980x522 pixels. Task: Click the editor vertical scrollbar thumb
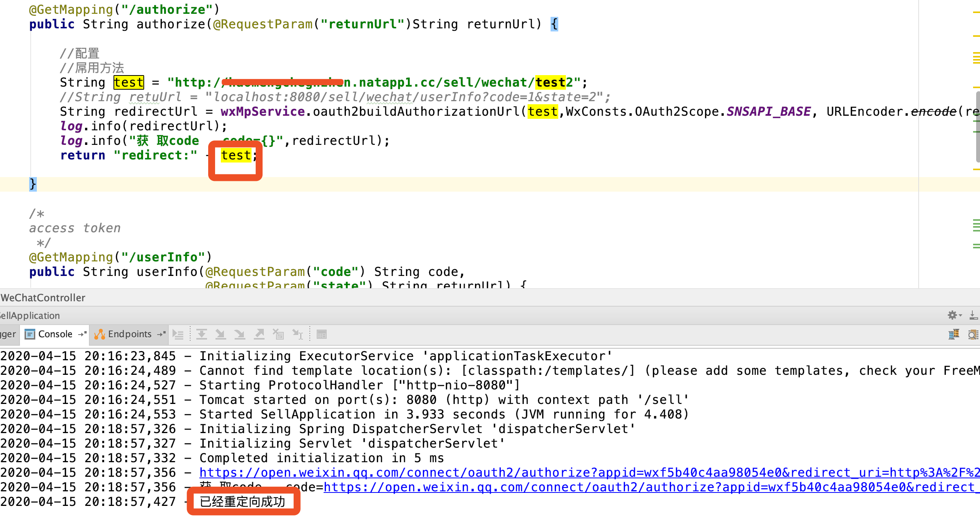978,127
